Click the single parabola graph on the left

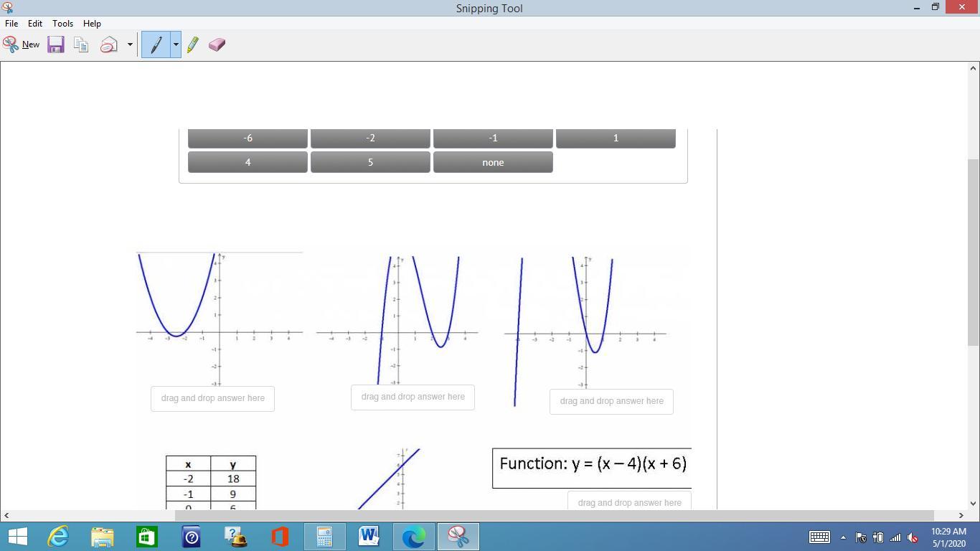coord(220,319)
